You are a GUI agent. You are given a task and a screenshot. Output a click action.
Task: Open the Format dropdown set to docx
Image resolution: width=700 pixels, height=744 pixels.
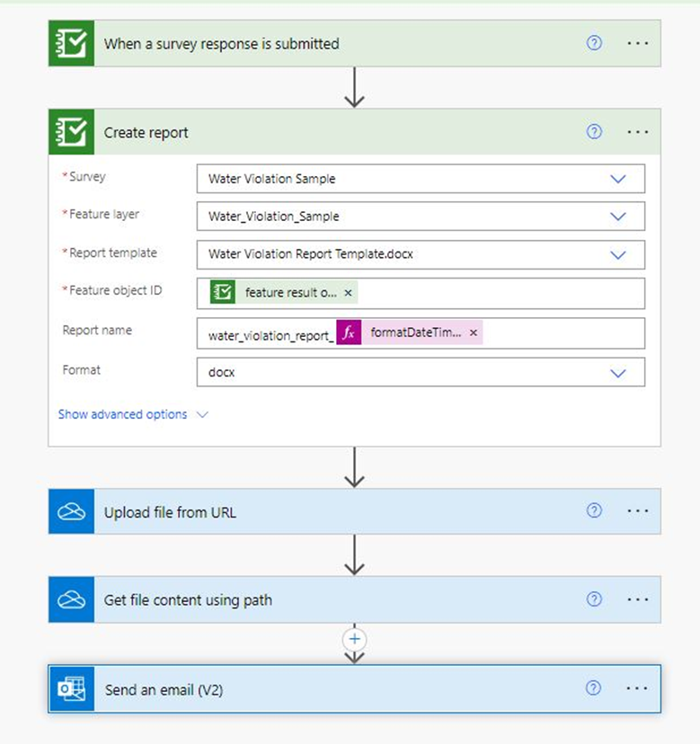click(x=618, y=372)
